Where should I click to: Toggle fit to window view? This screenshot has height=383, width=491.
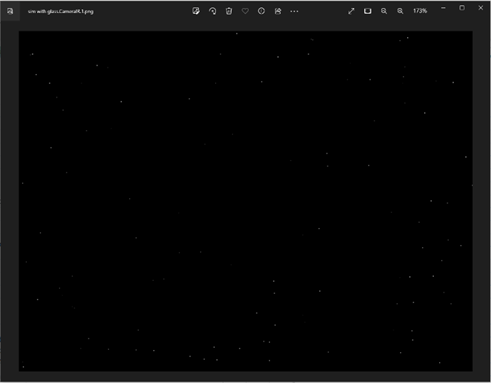pos(367,11)
